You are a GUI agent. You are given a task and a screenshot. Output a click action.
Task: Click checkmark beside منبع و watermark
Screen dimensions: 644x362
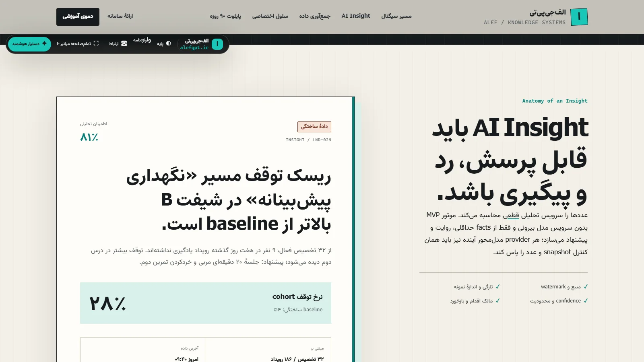point(586,287)
